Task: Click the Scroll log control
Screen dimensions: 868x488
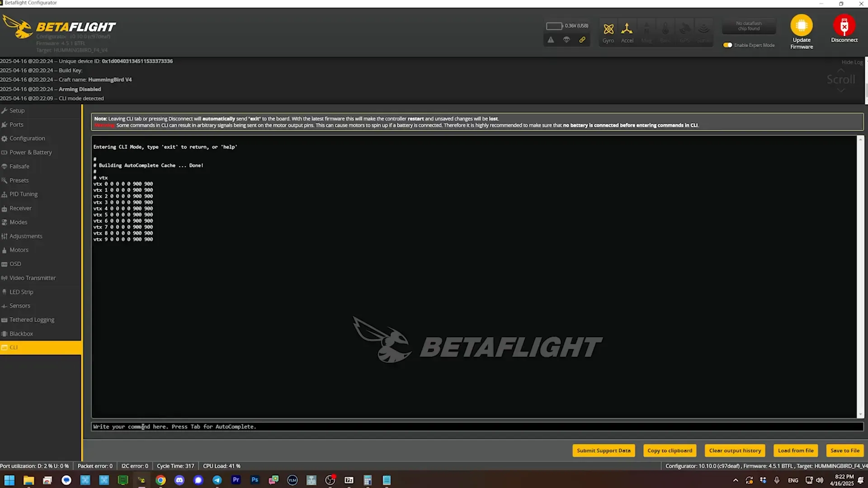Action: pos(841,80)
